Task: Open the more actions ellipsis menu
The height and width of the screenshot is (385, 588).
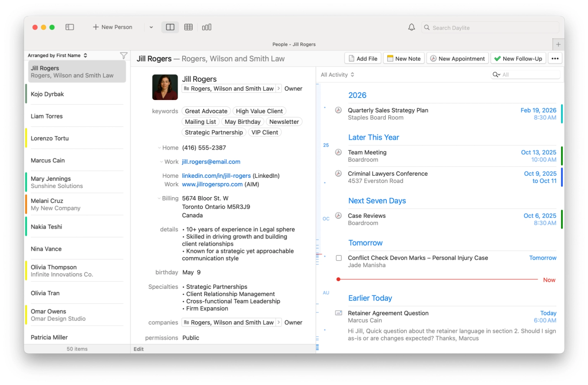Action: click(x=555, y=58)
